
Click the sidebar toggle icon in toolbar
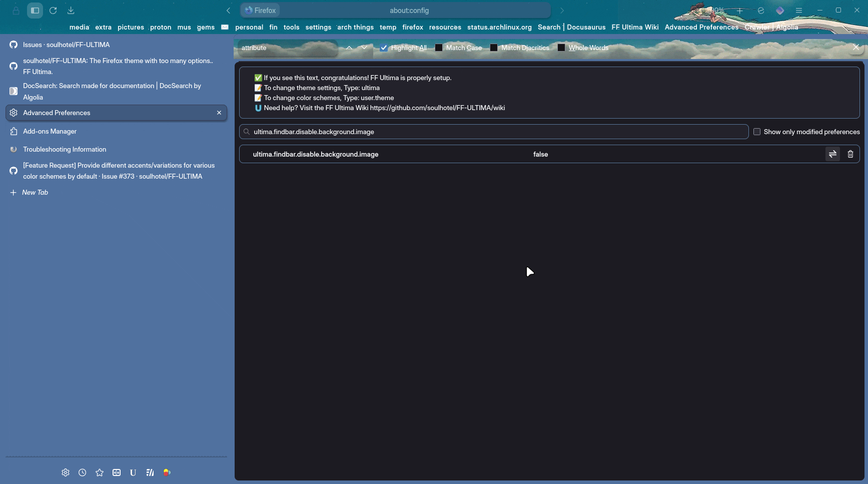pos(35,11)
